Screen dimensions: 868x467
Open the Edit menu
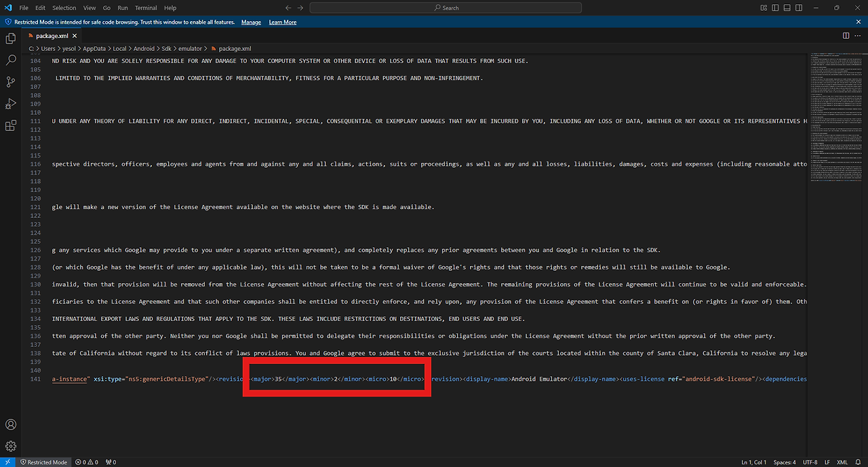tap(41, 7)
